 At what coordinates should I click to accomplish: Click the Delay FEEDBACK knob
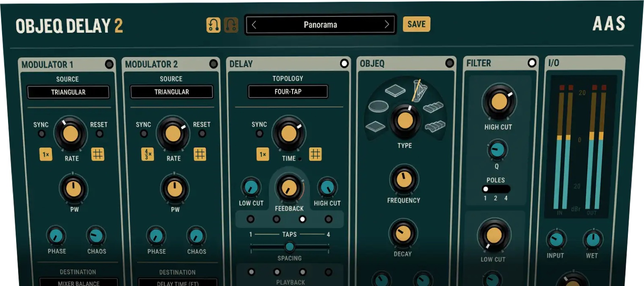(x=289, y=188)
